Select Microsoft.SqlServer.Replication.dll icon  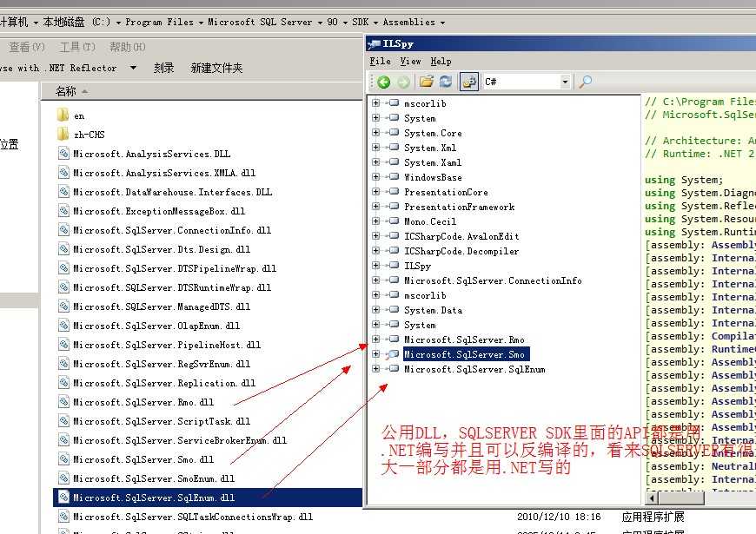(x=63, y=383)
